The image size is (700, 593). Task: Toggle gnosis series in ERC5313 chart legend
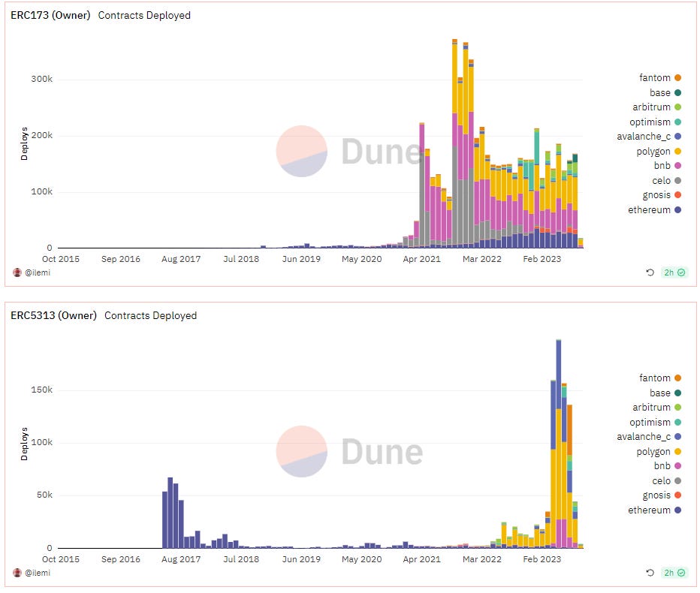click(662, 495)
